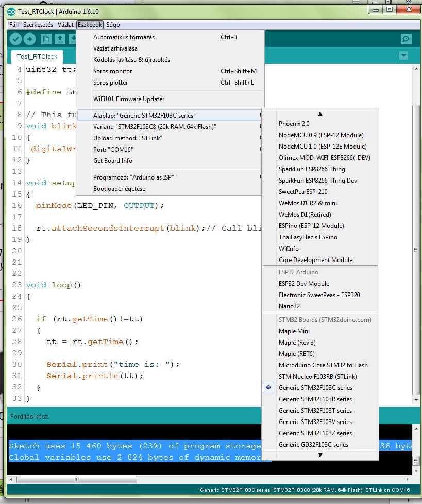
Task: Select Generic STM32F103Z series board
Action: click(320, 433)
